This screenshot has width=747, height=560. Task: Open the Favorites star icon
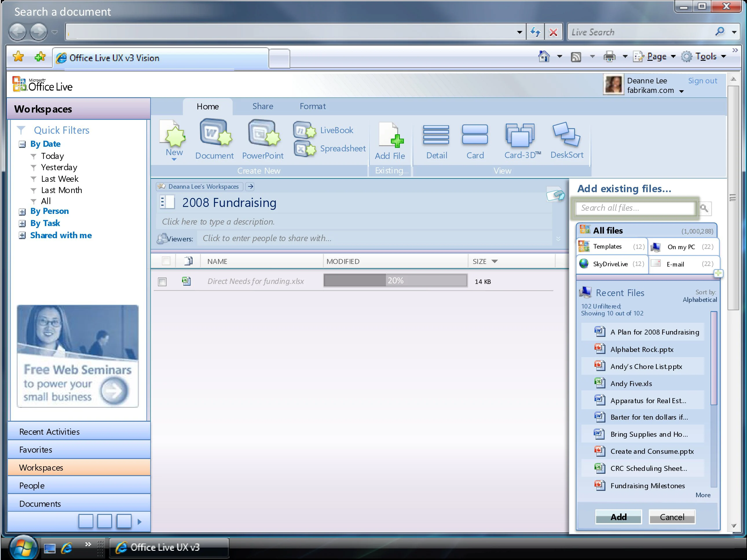[18, 57]
